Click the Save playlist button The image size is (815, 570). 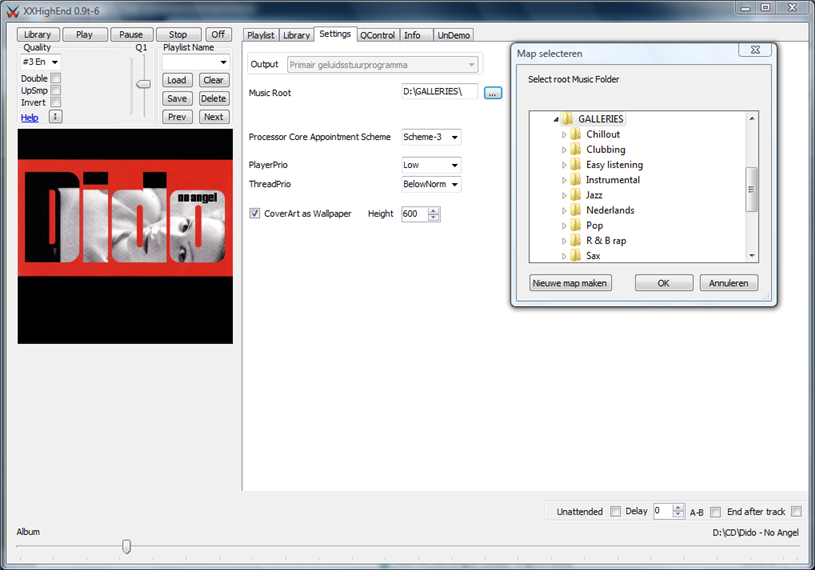coord(177,99)
